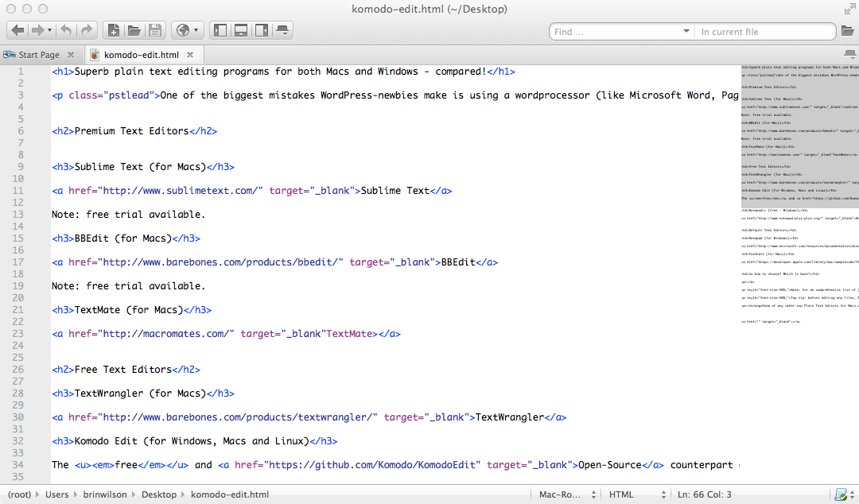Go back with the left arrow toolbar icon
859x504 pixels.
tap(17, 30)
